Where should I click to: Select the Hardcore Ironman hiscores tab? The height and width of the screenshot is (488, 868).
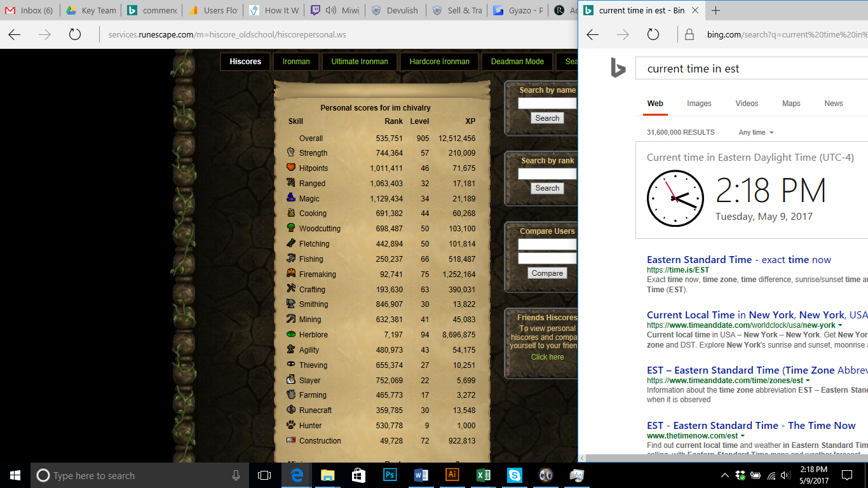click(x=440, y=62)
